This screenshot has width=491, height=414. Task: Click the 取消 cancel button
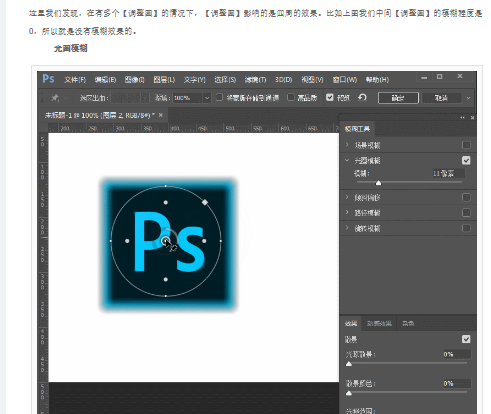[441, 98]
